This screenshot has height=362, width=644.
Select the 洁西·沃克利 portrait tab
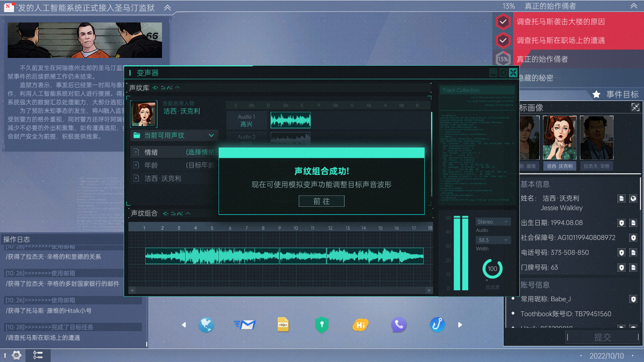(560, 137)
